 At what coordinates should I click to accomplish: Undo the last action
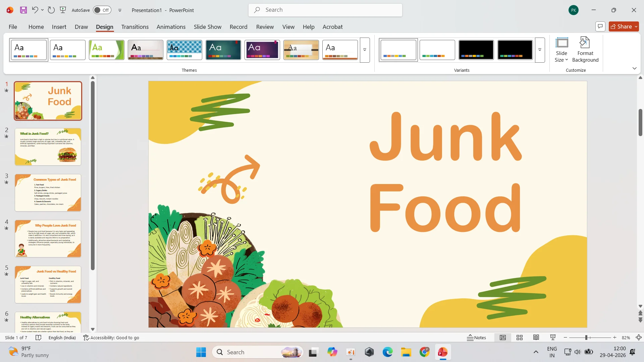(x=35, y=10)
